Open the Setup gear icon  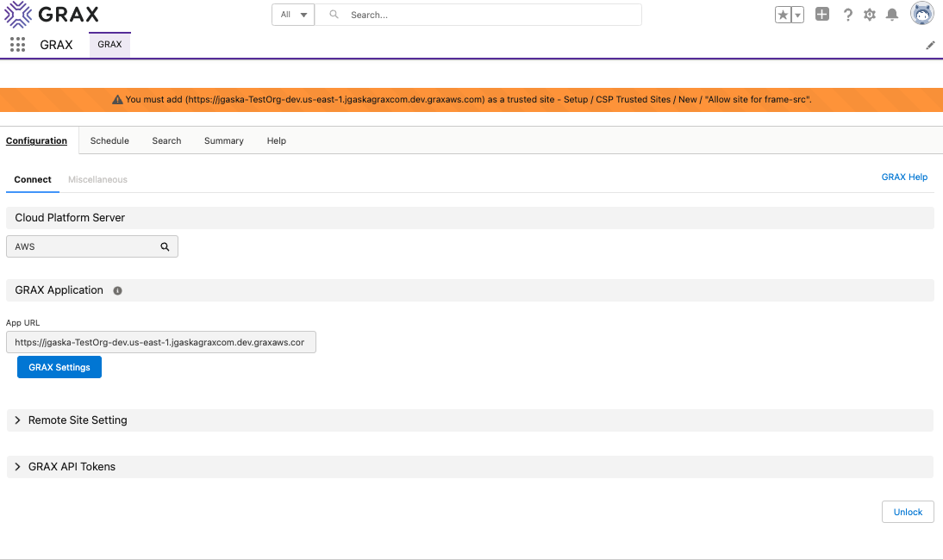click(870, 15)
